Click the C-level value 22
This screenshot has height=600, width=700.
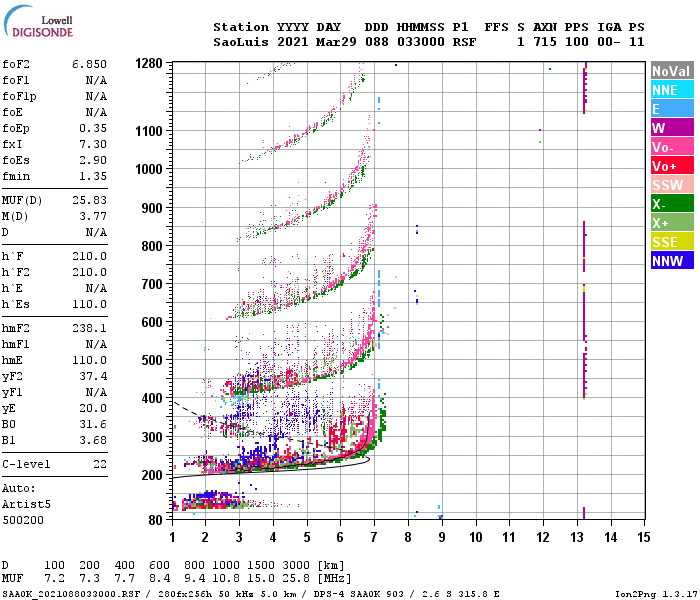point(100,464)
